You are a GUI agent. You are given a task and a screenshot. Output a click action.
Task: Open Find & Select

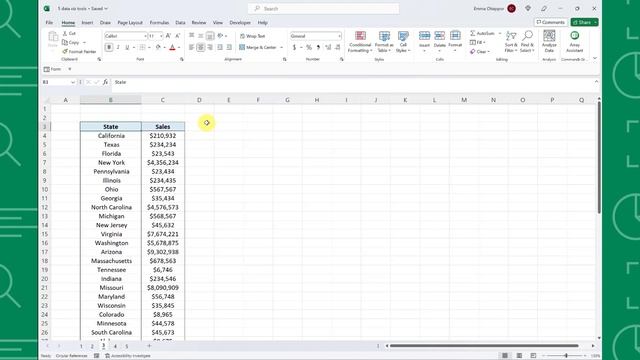coord(527,42)
